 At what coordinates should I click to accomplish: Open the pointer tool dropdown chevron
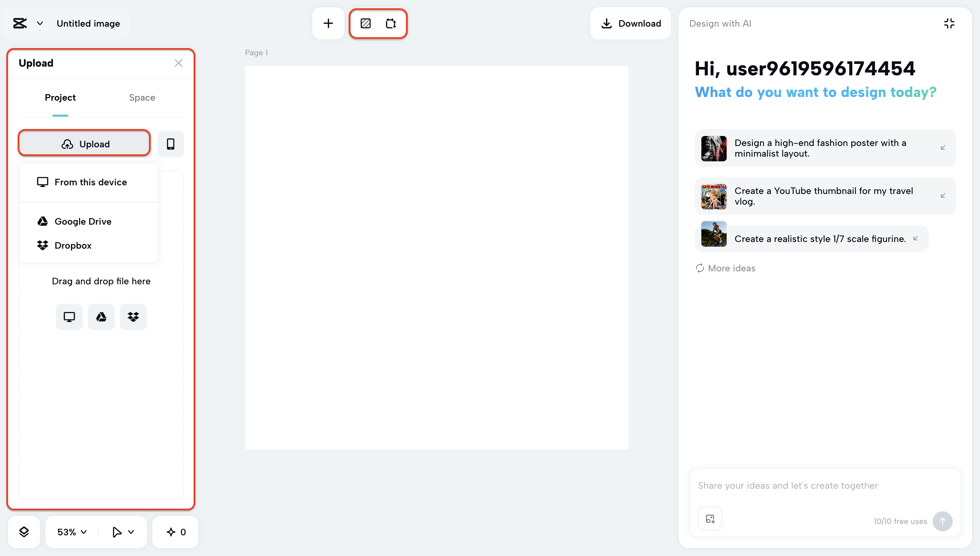[131, 532]
